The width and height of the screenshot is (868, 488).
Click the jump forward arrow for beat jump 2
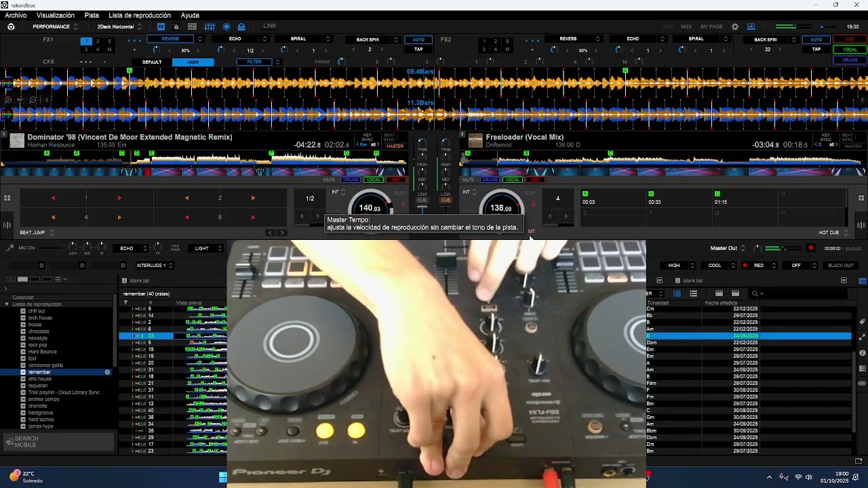tap(253, 198)
